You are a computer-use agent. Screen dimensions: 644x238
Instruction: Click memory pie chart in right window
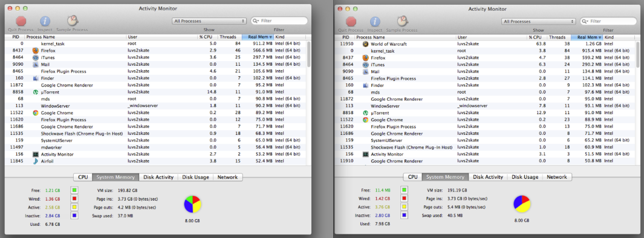click(x=522, y=204)
